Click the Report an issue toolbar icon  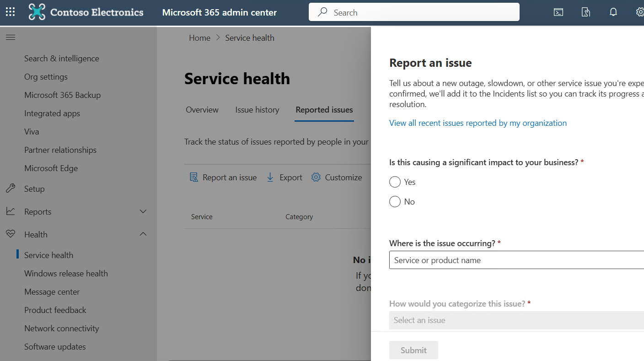tap(194, 178)
